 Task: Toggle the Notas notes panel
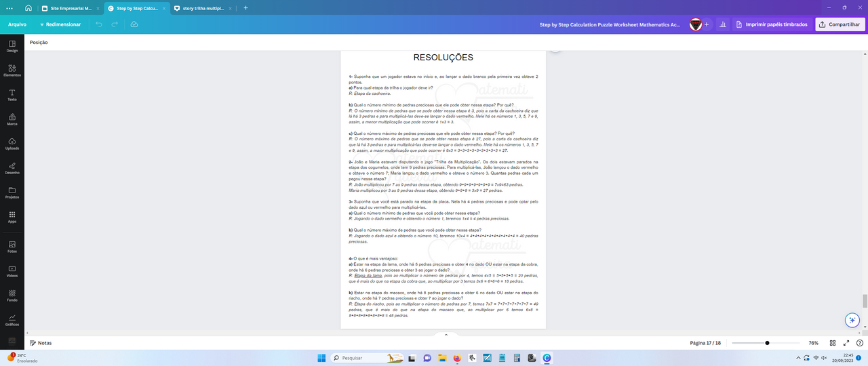pyautogui.click(x=41, y=343)
